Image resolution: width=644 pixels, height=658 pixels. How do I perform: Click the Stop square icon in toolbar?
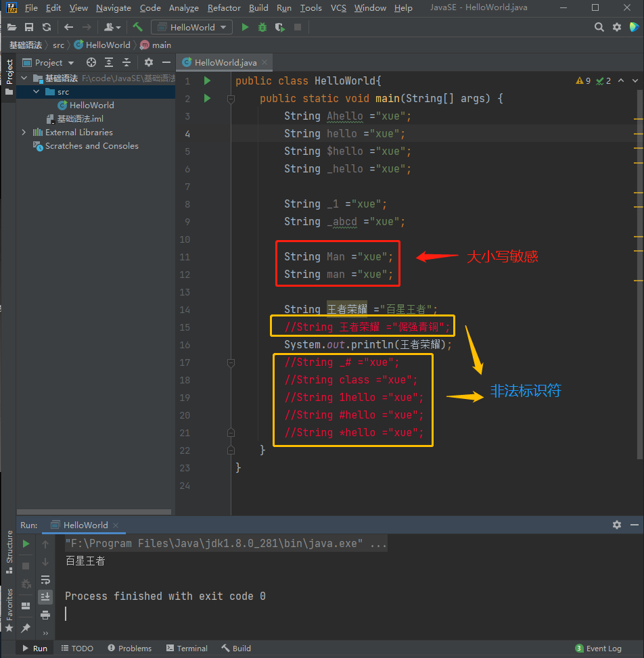[x=298, y=27]
